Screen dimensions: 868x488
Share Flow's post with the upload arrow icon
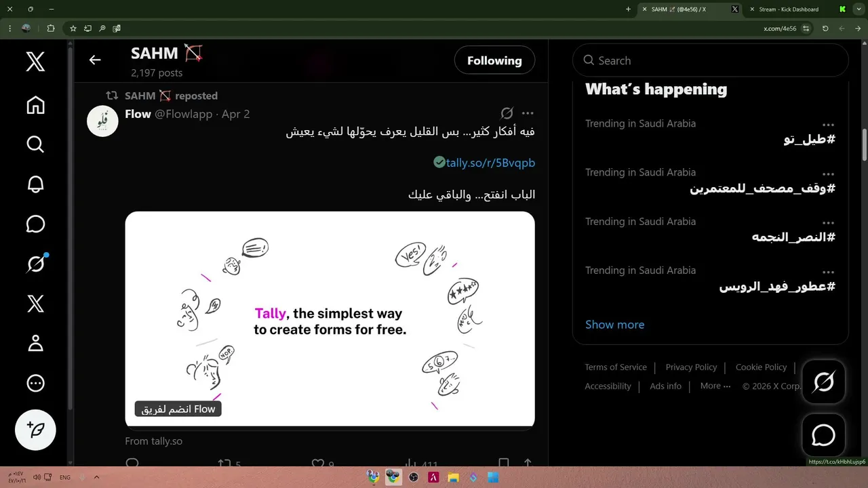(528, 464)
